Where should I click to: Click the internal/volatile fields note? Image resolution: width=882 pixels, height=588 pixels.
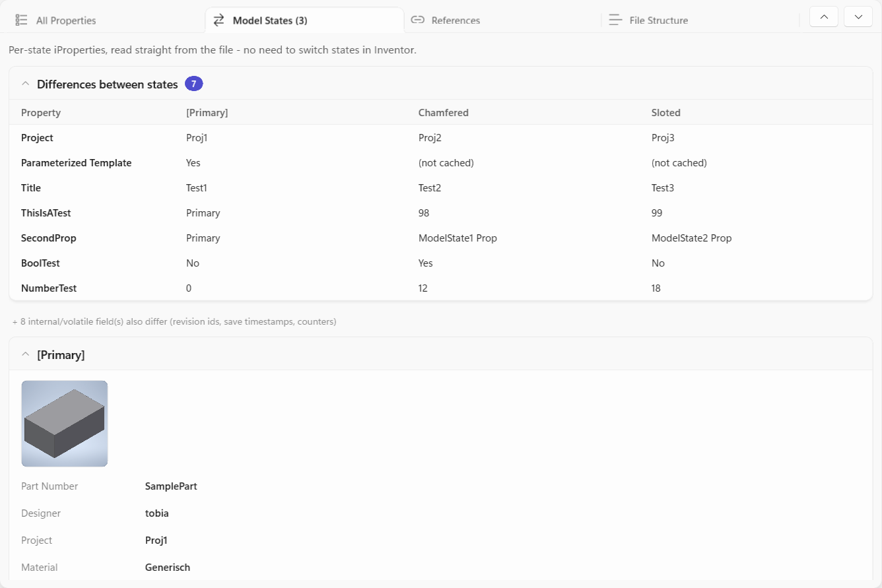click(x=174, y=322)
